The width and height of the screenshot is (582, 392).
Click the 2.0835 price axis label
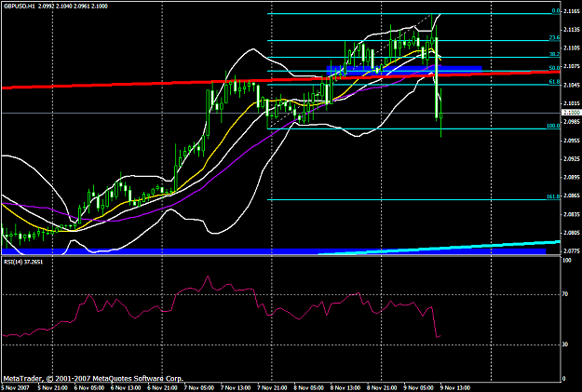571,214
